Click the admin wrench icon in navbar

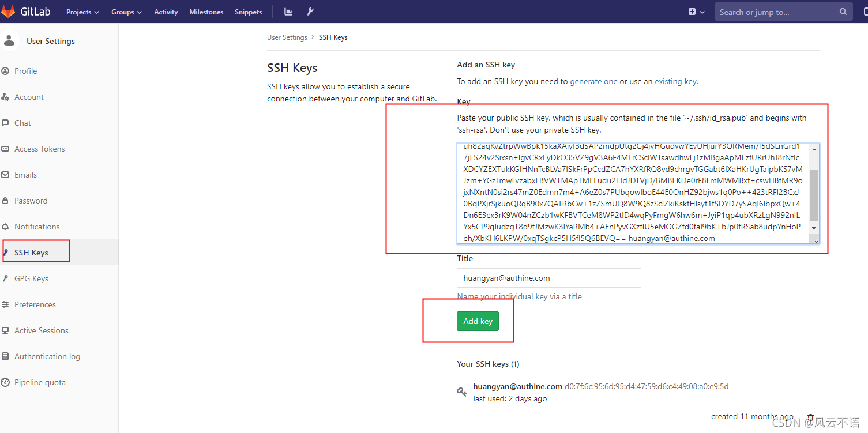(x=310, y=11)
